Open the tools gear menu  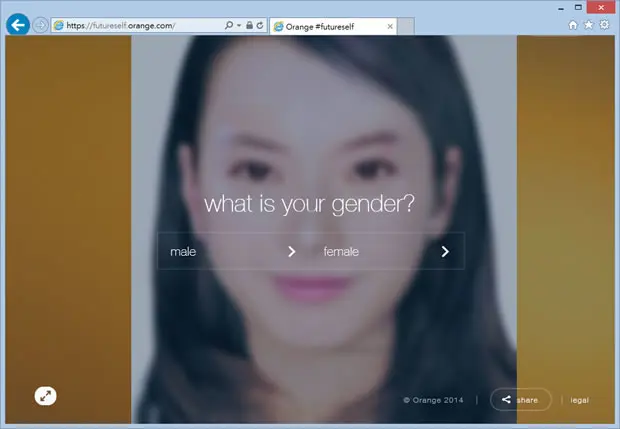[x=604, y=25]
